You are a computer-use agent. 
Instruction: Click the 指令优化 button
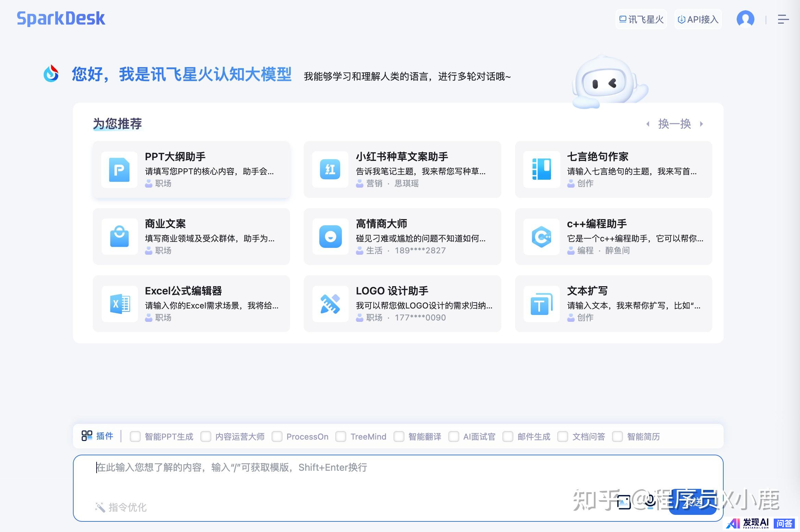pyautogui.click(x=121, y=507)
